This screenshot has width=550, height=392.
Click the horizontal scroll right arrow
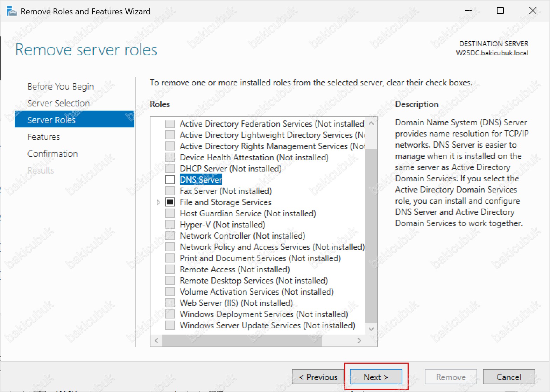click(x=359, y=341)
